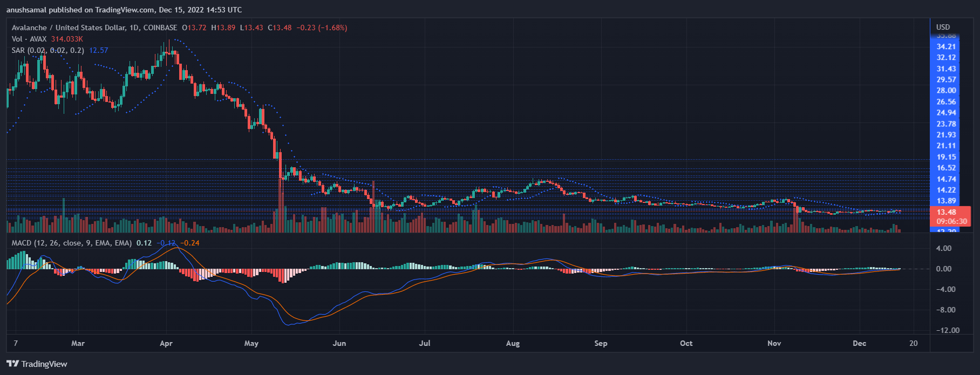Image resolution: width=980 pixels, height=375 pixels.
Task: Select the Apr marker on time axis
Action: pyautogui.click(x=166, y=343)
